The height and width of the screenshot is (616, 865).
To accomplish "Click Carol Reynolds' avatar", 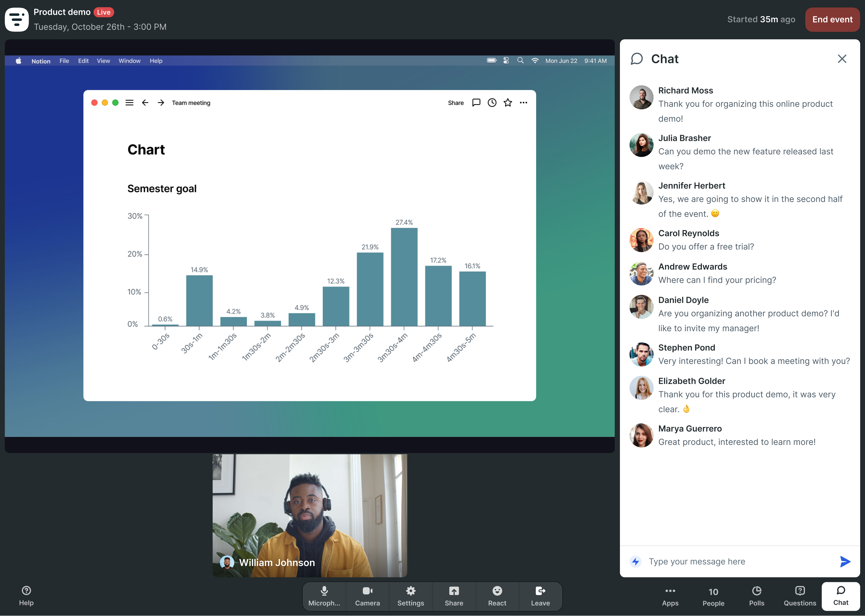I will [641, 240].
